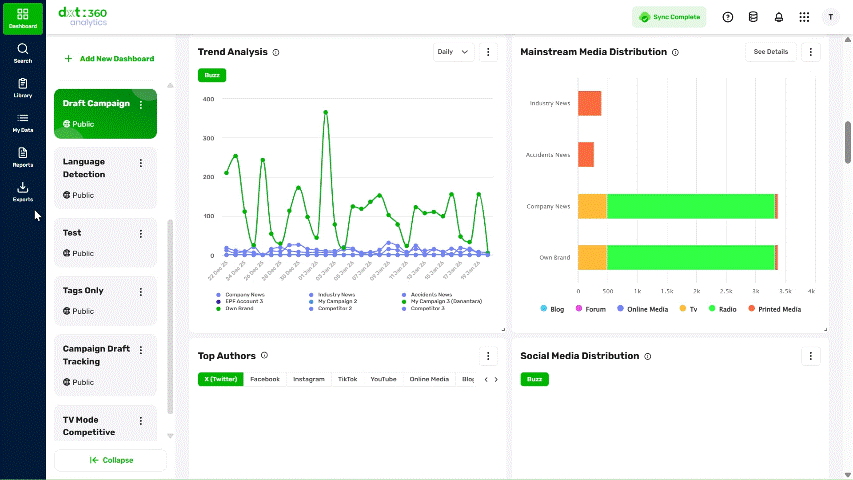Image resolution: width=853 pixels, height=480 pixels.
Task: Click green Radio bar for Company News
Action: tap(690, 206)
